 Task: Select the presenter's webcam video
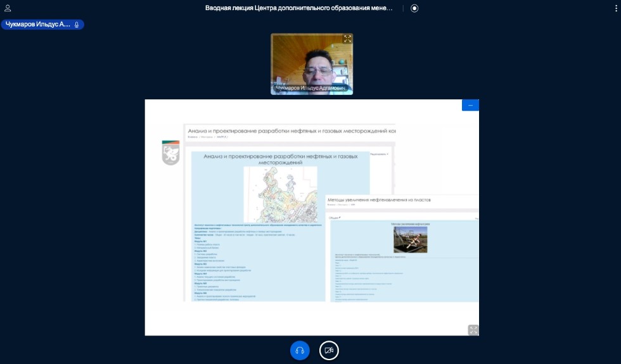pyautogui.click(x=312, y=63)
